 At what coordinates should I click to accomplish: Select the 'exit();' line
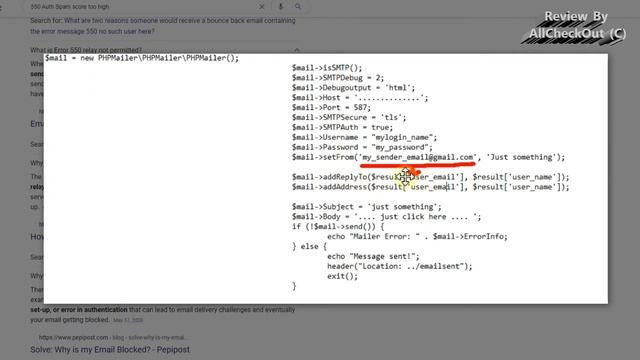[x=342, y=276]
